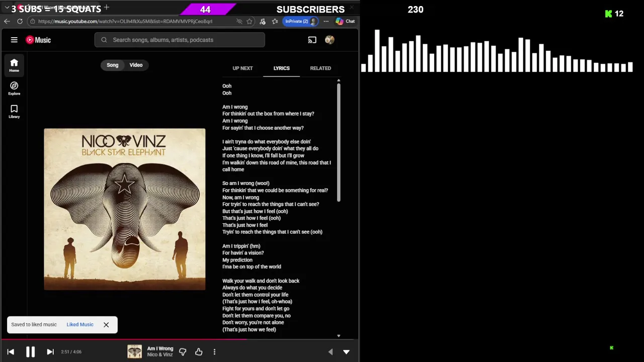The height and width of the screenshot is (362, 644).
Task: Open Library in the sidebar
Action: point(14,112)
